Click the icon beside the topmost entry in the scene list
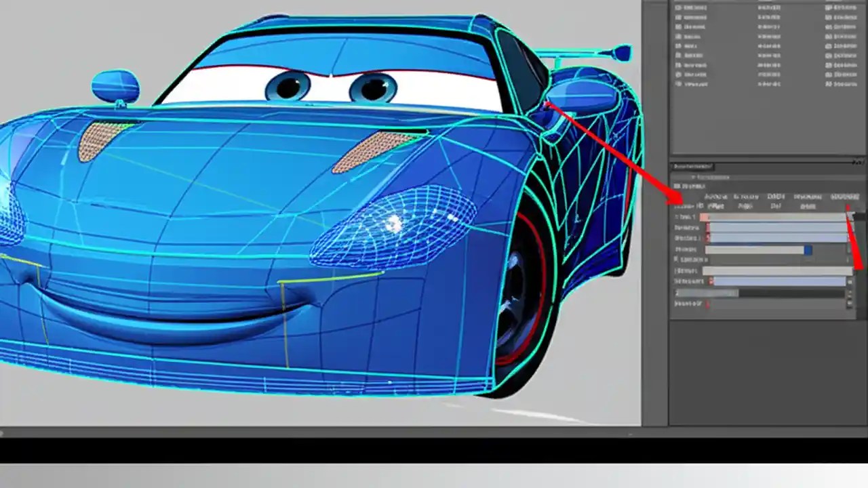 point(678,7)
